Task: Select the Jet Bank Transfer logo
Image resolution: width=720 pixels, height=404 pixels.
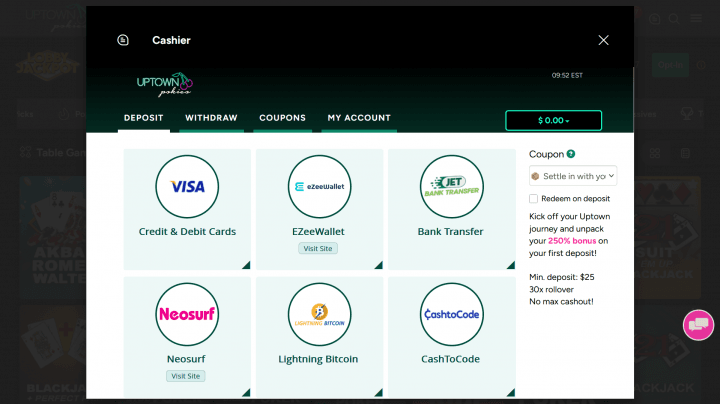Action: 452,186
